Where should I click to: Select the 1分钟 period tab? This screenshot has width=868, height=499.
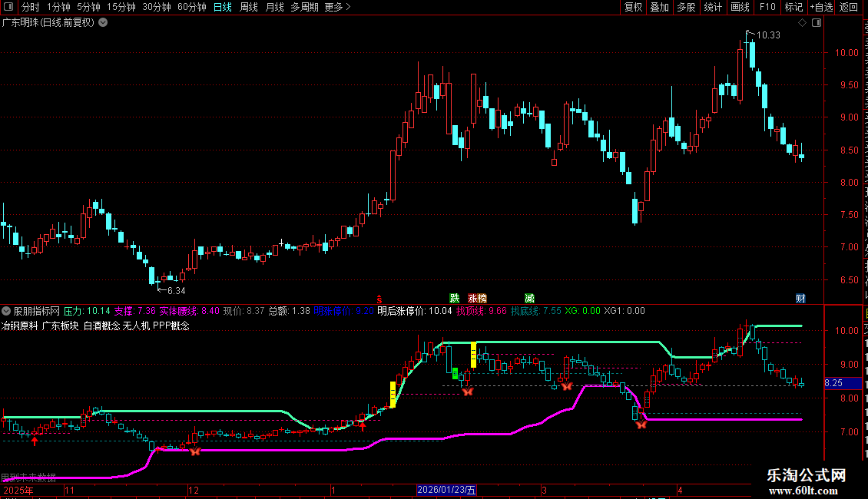[58, 7]
